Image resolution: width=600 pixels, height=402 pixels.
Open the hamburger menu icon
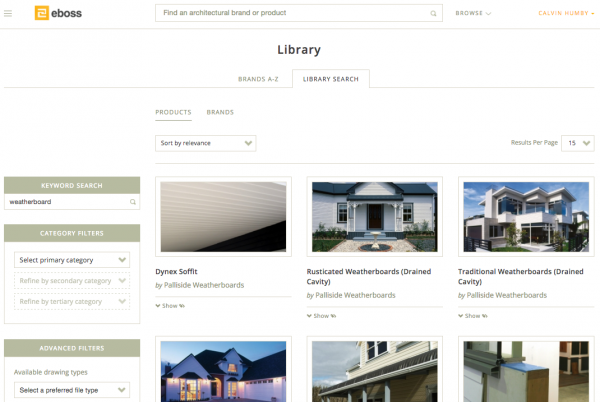click(8, 13)
